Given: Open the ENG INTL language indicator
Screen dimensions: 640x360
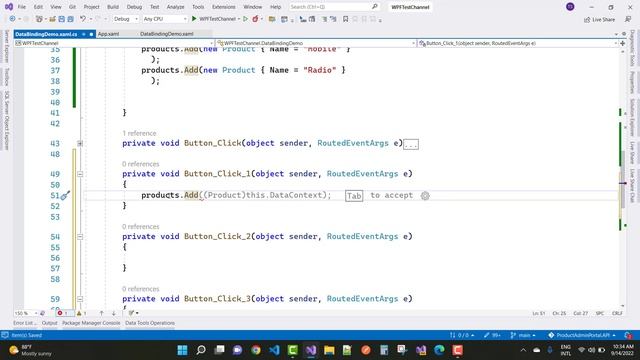Looking at the screenshot, I should [x=566, y=350].
